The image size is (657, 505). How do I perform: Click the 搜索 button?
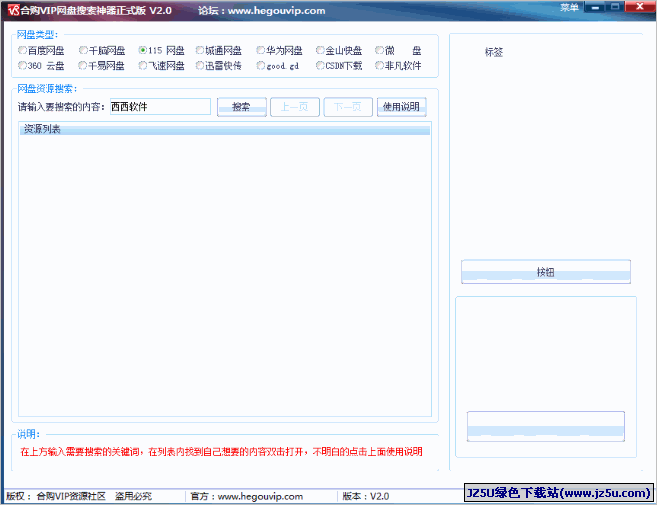tap(242, 107)
